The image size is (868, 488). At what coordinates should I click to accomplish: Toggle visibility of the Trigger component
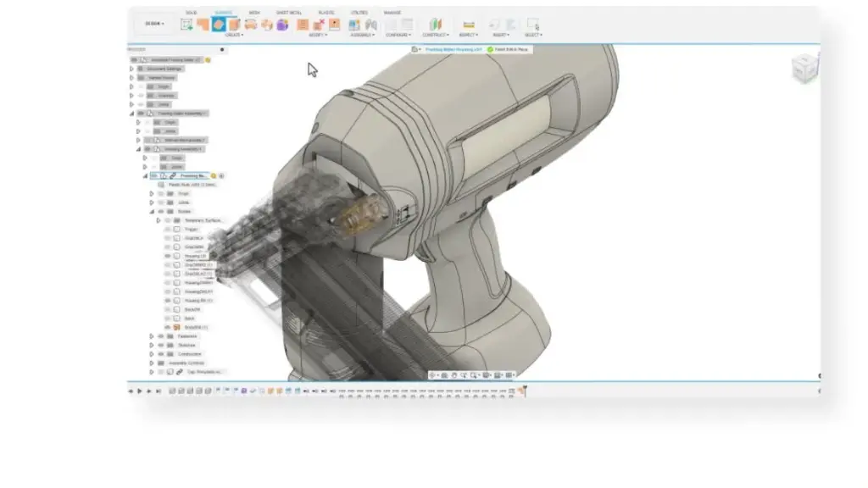point(167,229)
